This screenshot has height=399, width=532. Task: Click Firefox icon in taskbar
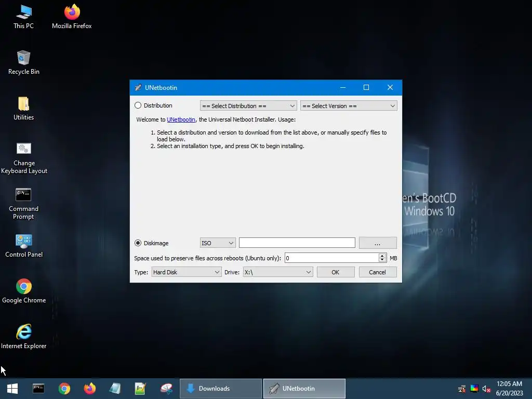click(x=89, y=389)
